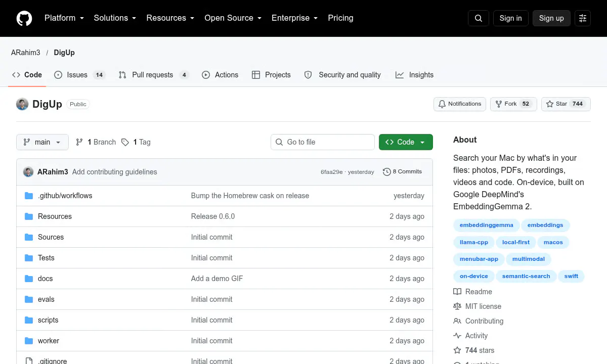Expand the Platform menu

[64, 18]
